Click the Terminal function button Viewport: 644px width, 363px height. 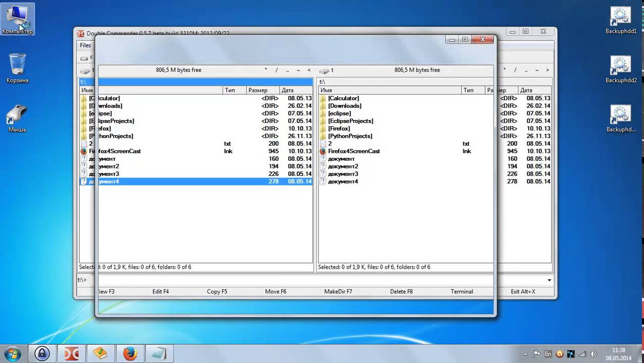pyautogui.click(x=462, y=291)
